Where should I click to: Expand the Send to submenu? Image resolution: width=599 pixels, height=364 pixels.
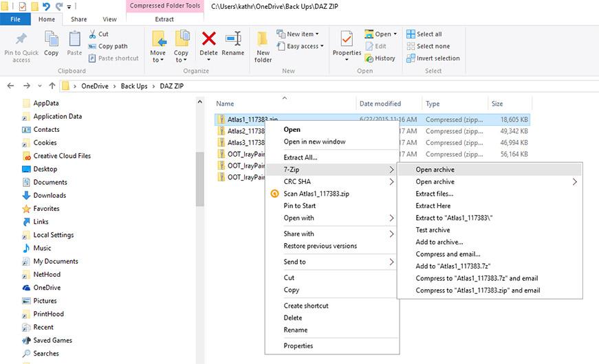pyautogui.click(x=391, y=262)
